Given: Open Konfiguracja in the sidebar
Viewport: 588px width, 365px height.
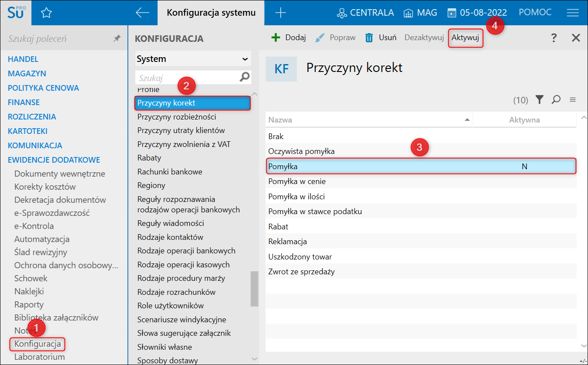Looking at the screenshot, I should click(38, 344).
